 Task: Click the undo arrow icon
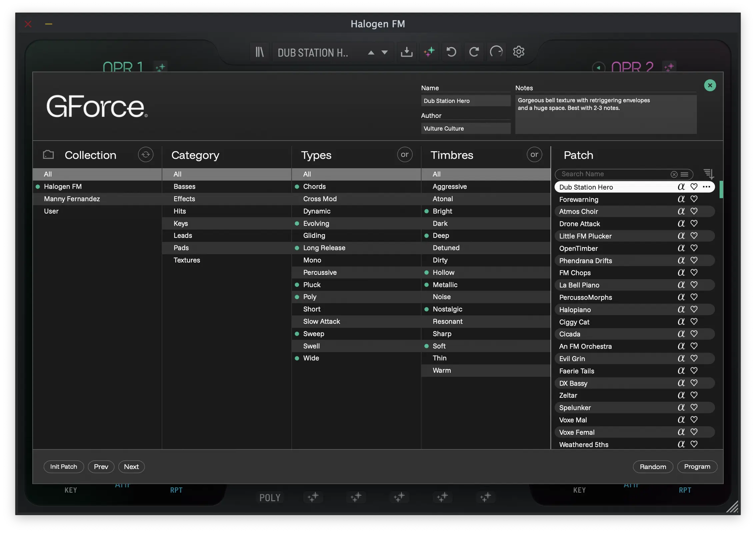451,52
